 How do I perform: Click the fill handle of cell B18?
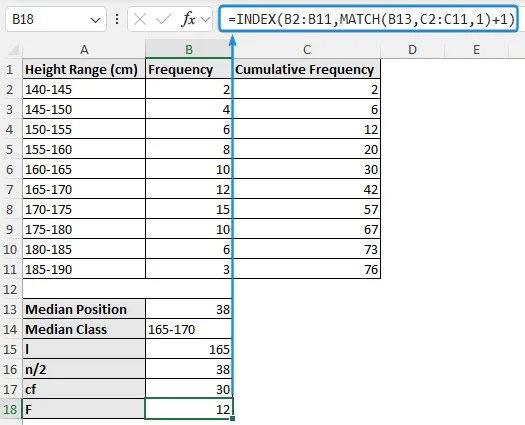click(233, 418)
